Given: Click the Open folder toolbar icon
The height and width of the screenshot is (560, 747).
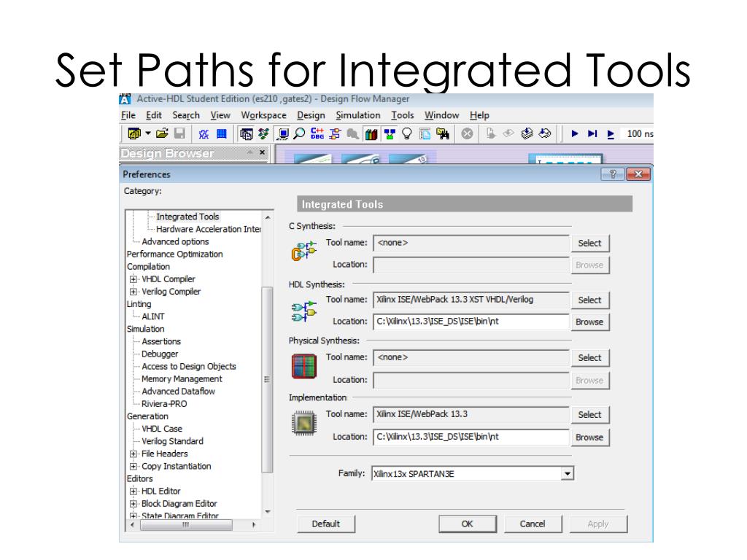Looking at the screenshot, I should pyautogui.click(x=162, y=134).
